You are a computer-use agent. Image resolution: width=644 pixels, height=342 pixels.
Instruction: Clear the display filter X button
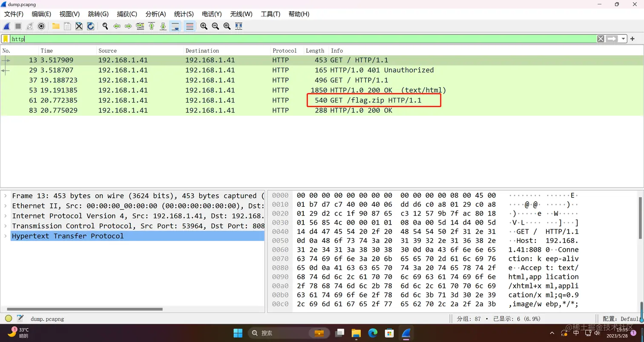coord(601,39)
